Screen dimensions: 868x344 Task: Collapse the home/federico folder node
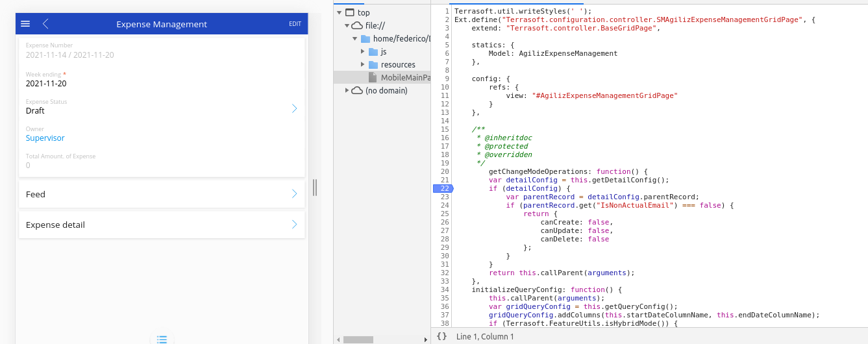(x=354, y=38)
